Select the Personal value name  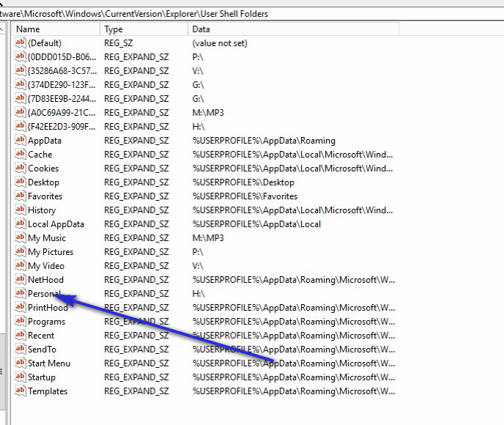tap(44, 294)
